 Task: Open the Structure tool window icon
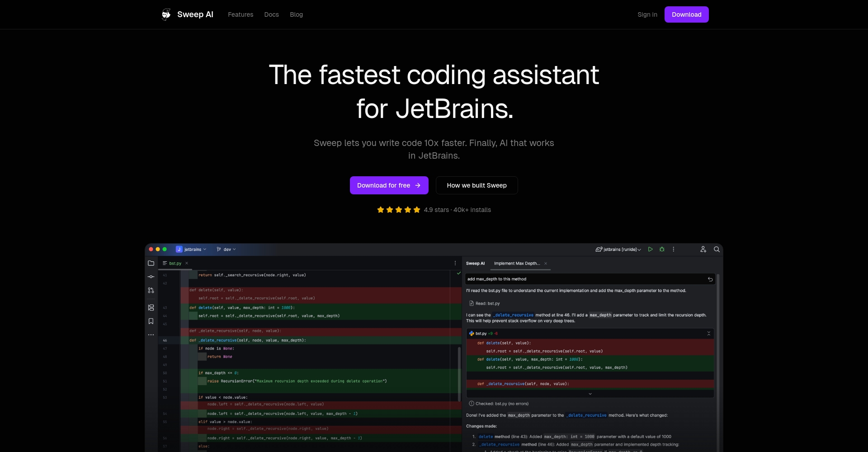point(151,308)
